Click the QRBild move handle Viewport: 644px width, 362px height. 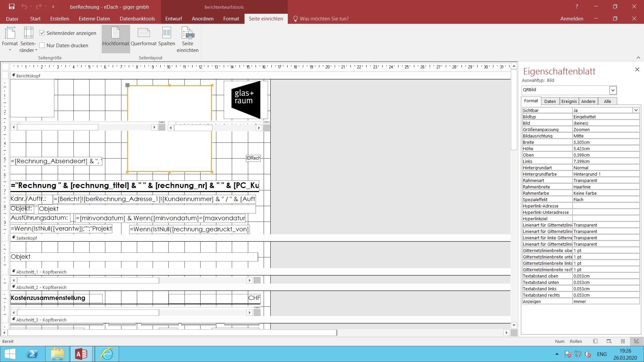tap(127, 85)
